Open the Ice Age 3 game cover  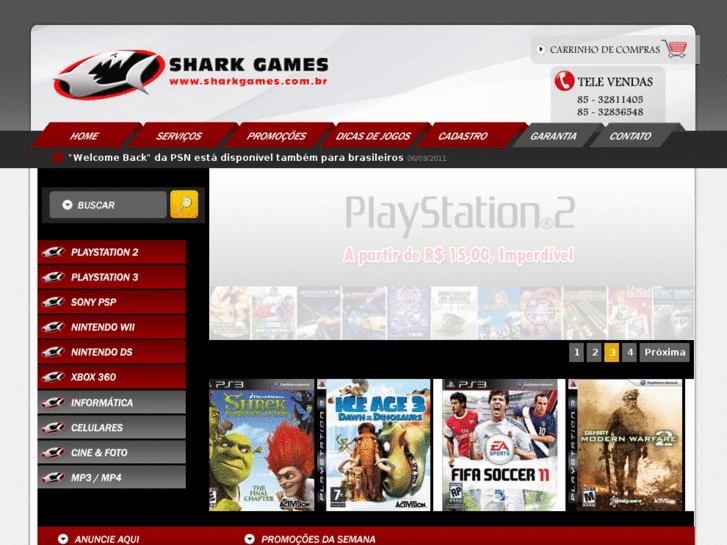coord(374,445)
